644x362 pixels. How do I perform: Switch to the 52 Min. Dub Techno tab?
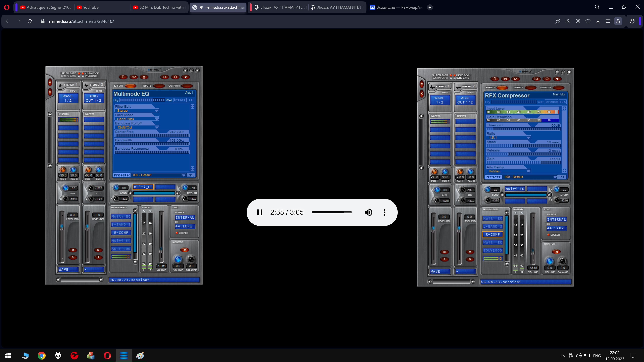[x=159, y=7]
